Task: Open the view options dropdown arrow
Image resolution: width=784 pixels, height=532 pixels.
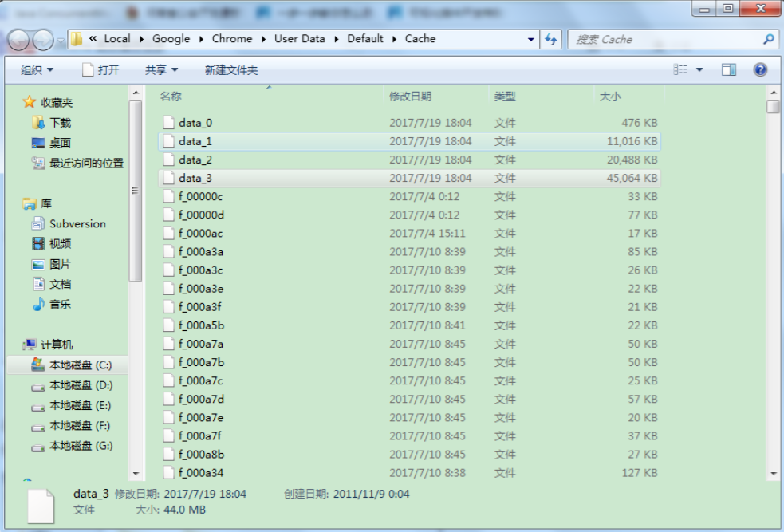Action: click(699, 70)
